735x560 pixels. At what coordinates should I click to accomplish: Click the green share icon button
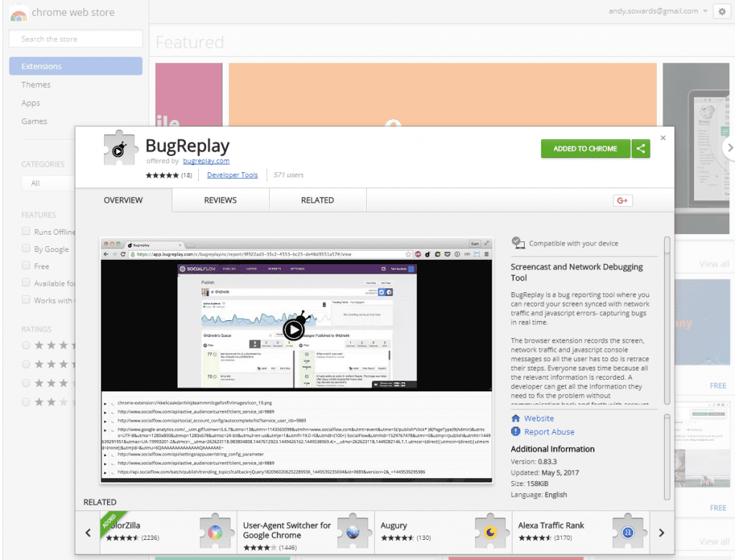pyautogui.click(x=641, y=149)
